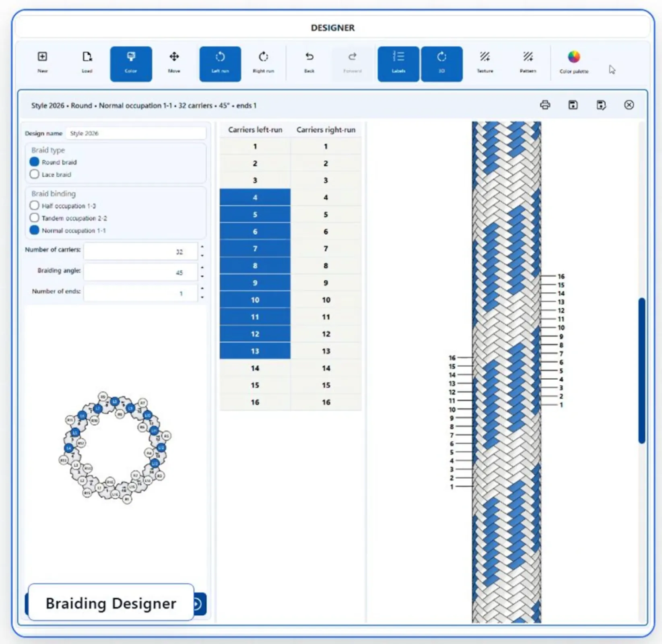Increase the Number of ends
The image size is (662, 644).
(x=202, y=288)
